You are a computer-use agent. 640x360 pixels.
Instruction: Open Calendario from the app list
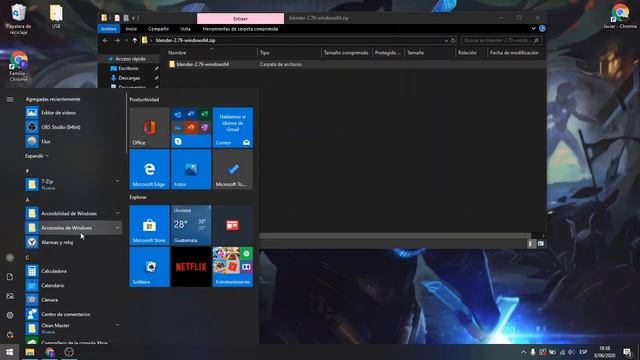pyautogui.click(x=73, y=285)
